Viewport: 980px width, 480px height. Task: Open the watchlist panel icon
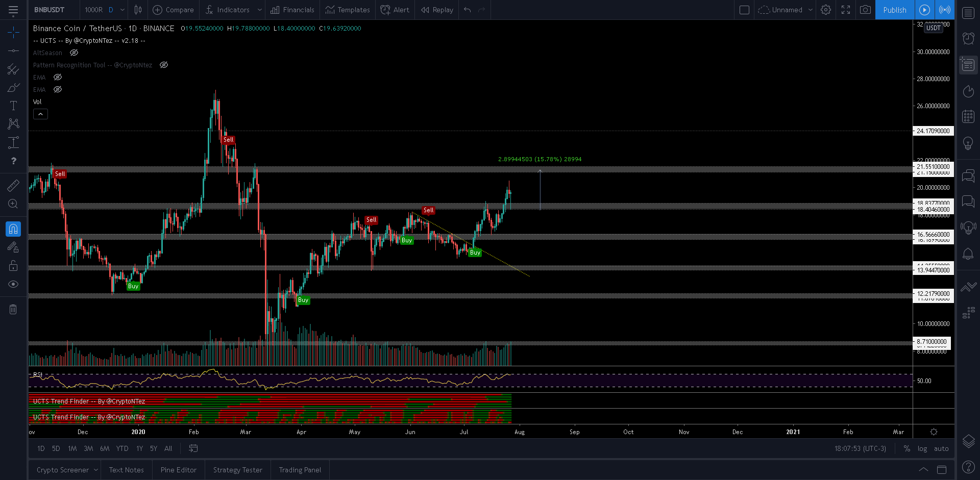[x=968, y=13]
